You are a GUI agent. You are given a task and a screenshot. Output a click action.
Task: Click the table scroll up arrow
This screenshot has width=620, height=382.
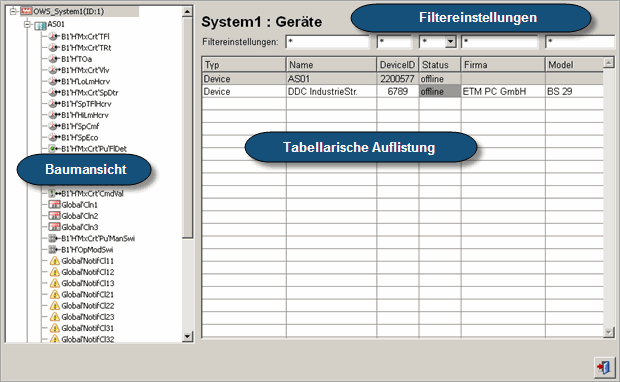609,62
